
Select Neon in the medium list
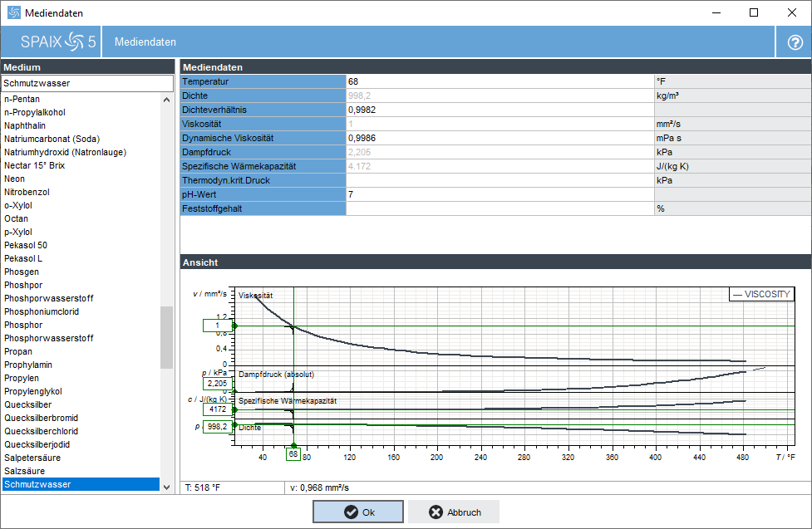pos(14,179)
